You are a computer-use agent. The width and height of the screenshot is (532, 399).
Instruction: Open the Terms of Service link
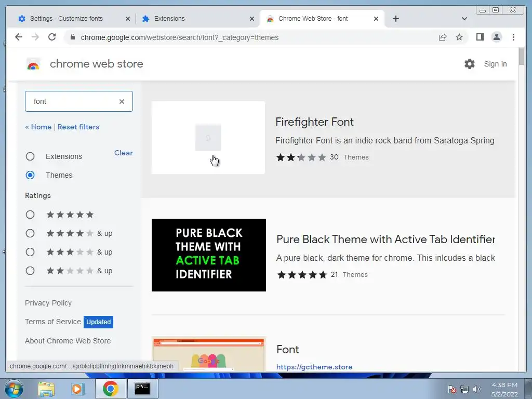pos(53,322)
